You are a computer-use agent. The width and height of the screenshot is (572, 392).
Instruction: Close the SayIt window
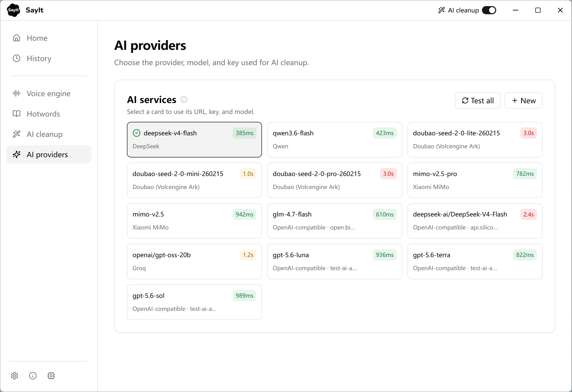(560, 10)
